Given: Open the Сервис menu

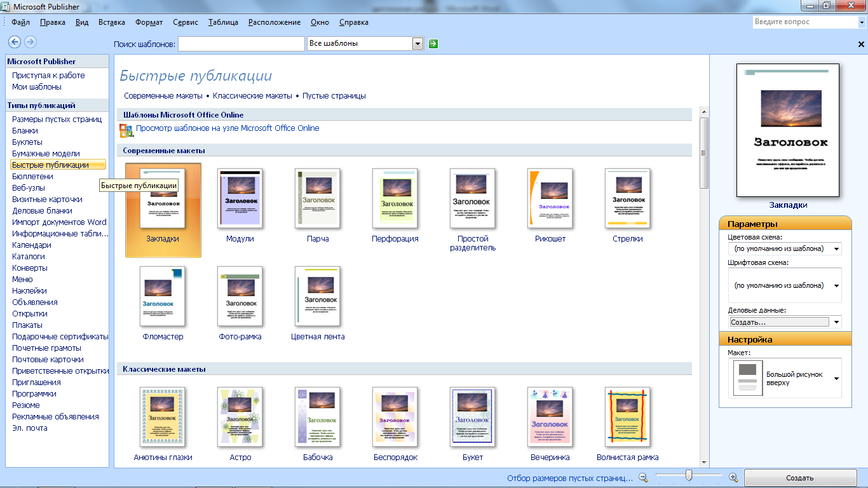Looking at the screenshot, I should click(186, 22).
